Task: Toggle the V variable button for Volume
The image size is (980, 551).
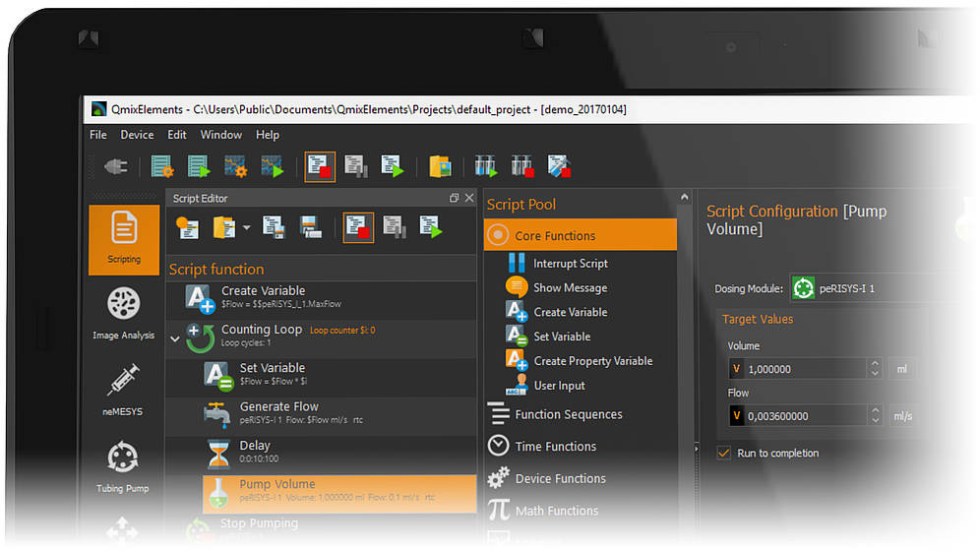Action: tap(736, 369)
